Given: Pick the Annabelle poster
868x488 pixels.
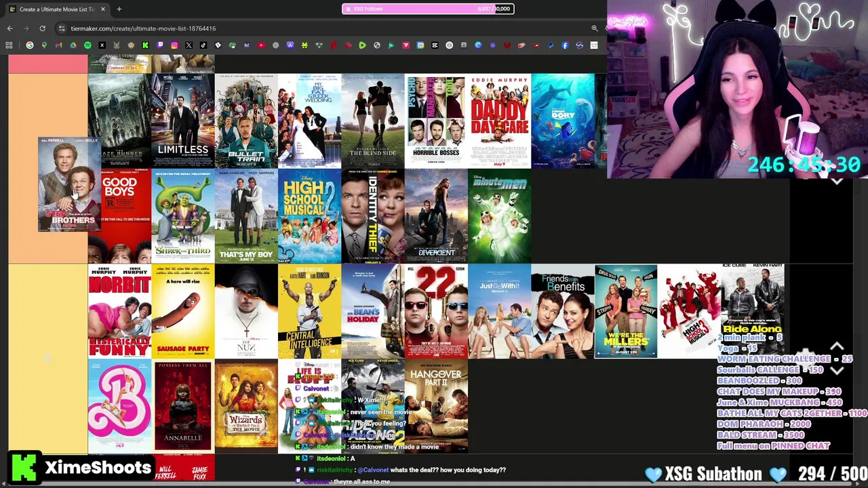Looking at the screenshot, I should pyautogui.click(x=183, y=406).
